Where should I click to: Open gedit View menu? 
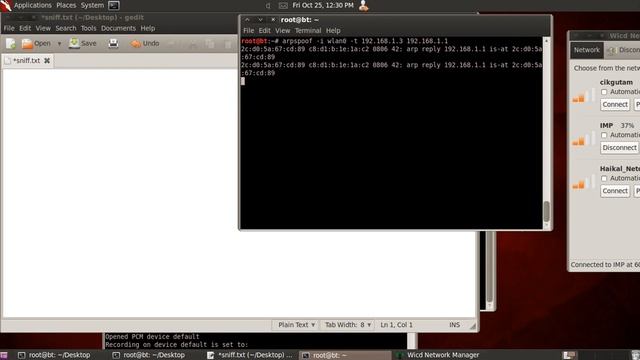point(43,28)
